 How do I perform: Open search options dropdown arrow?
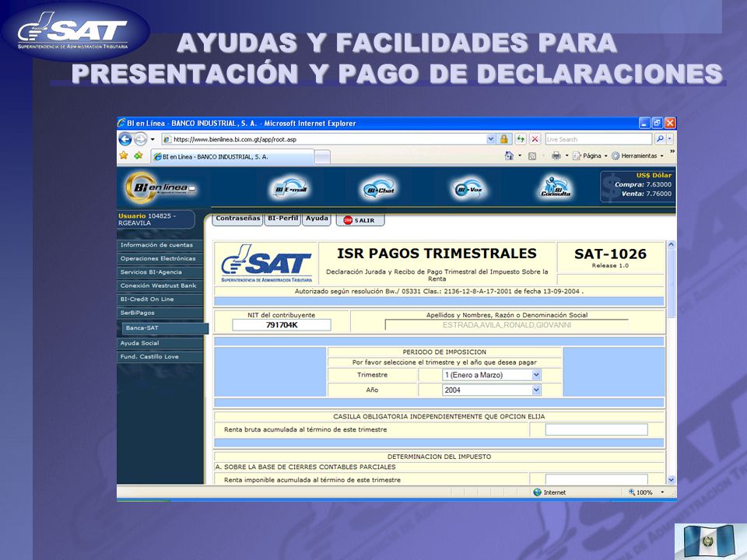pos(670,139)
